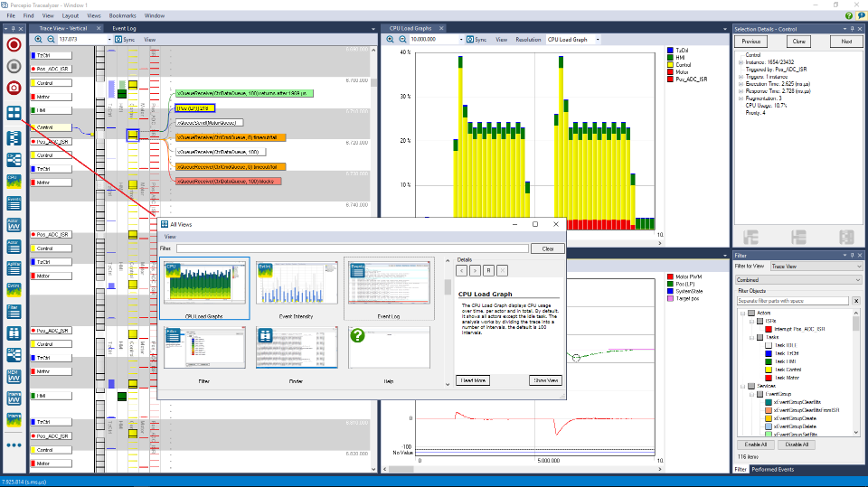Click the last gray icon under Selection Details
Viewport: 868px width, 487px height.
point(846,238)
